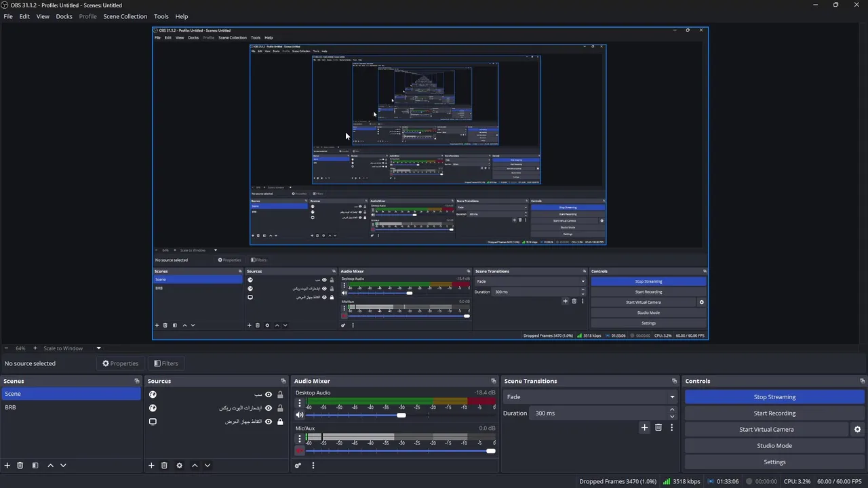Open the File menu

point(8,16)
